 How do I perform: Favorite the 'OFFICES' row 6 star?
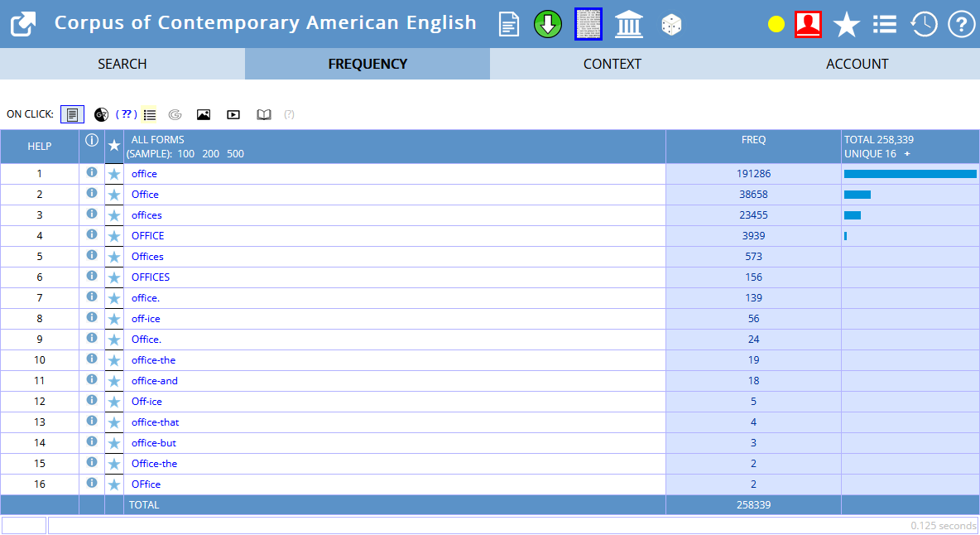(113, 277)
